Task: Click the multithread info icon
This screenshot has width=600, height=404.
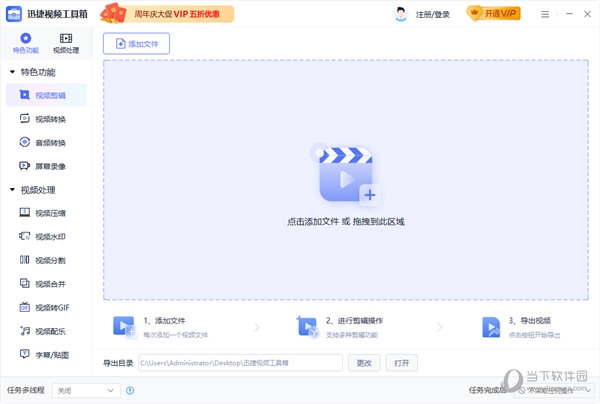Action: point(130,390)
